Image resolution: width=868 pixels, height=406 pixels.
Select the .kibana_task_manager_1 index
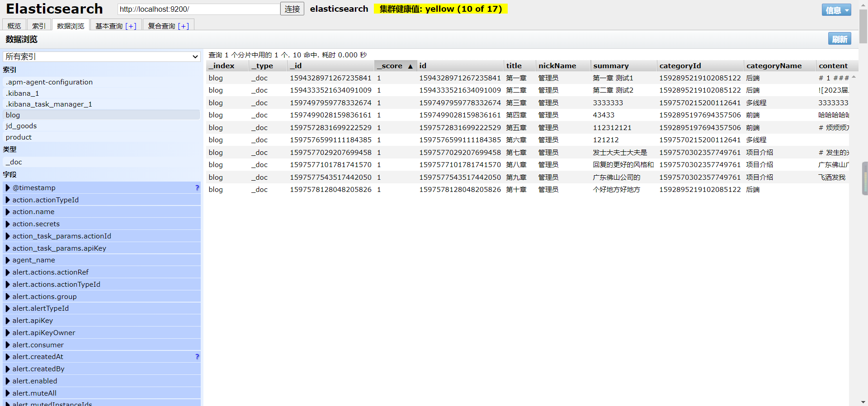point(102,104)
